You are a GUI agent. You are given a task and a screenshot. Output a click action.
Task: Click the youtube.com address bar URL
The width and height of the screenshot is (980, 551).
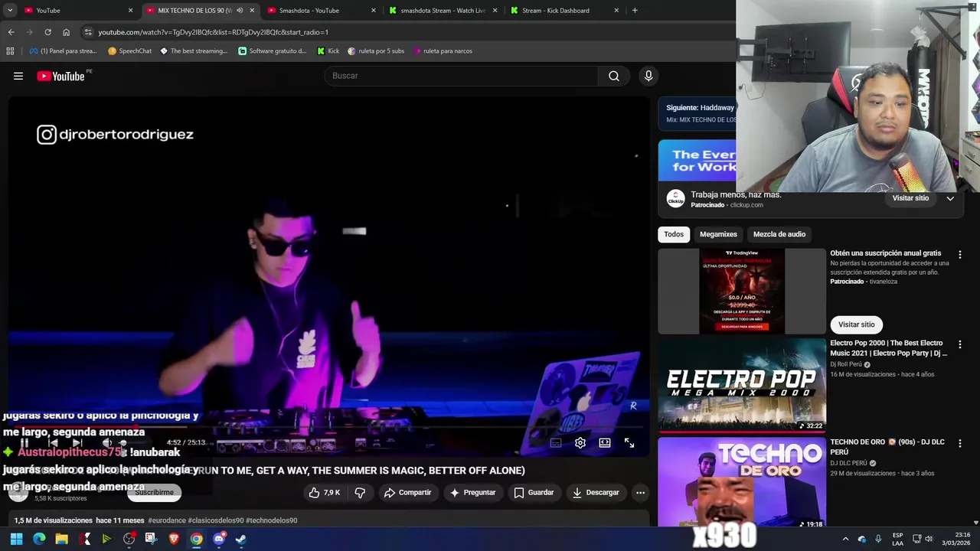pyautogui.click(x=213, y=32)
